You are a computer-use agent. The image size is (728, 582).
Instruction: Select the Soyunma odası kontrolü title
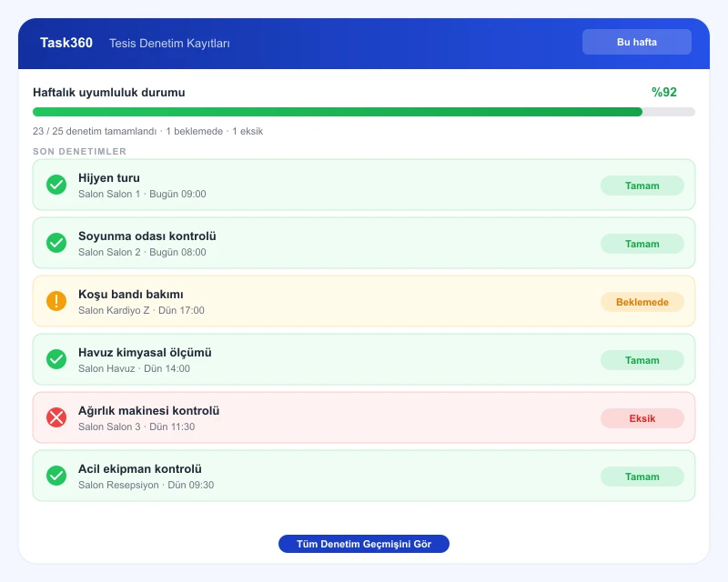[147, 236]
